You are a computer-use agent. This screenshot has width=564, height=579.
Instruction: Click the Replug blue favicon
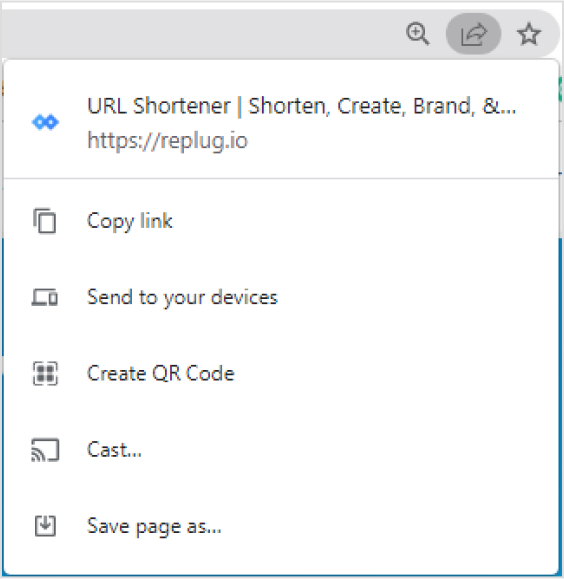(x=45, y=122)
